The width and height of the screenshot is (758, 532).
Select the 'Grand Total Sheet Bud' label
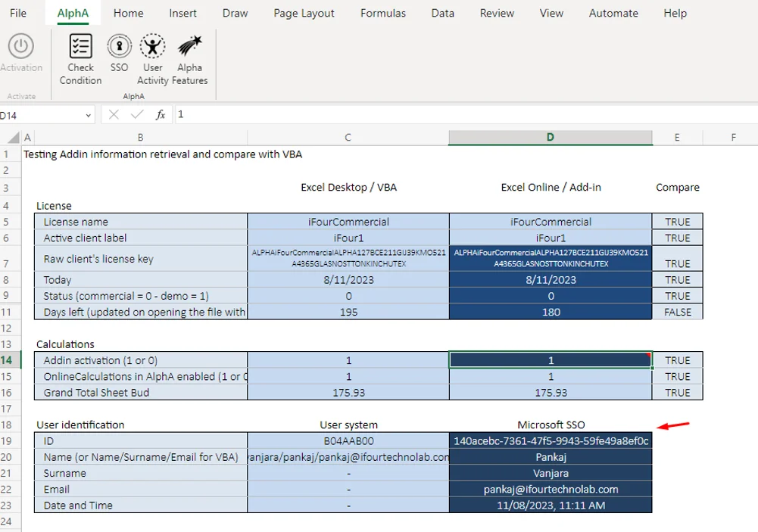(141, 392)
